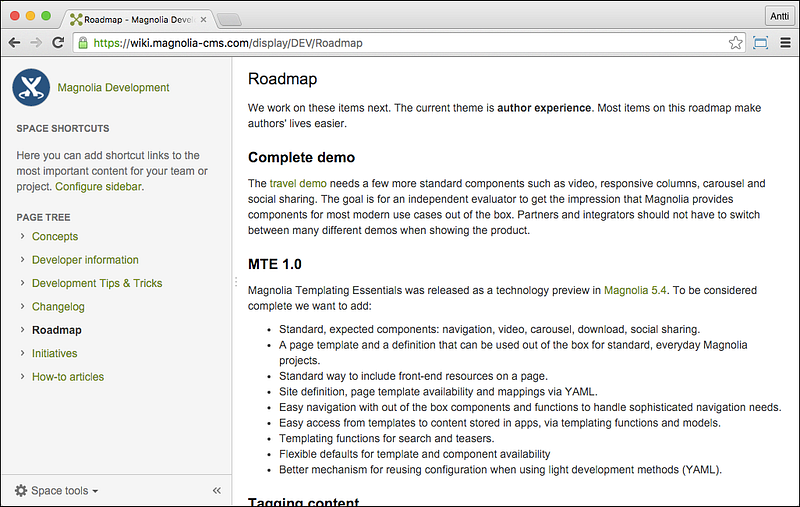Click bullet about Site definition via YAML
Viewport: 800px width, 507px height.
[438, 392]
